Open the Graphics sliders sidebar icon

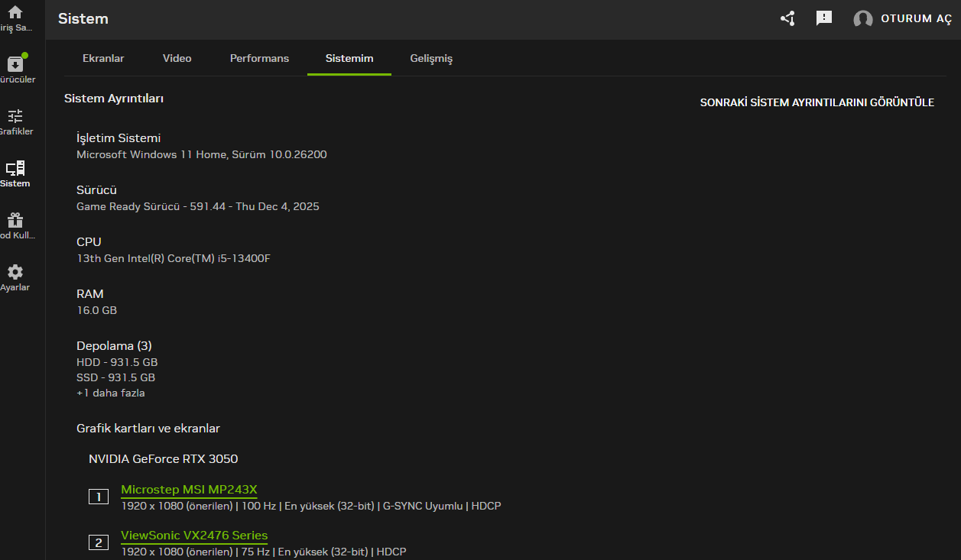click(15, 116)
